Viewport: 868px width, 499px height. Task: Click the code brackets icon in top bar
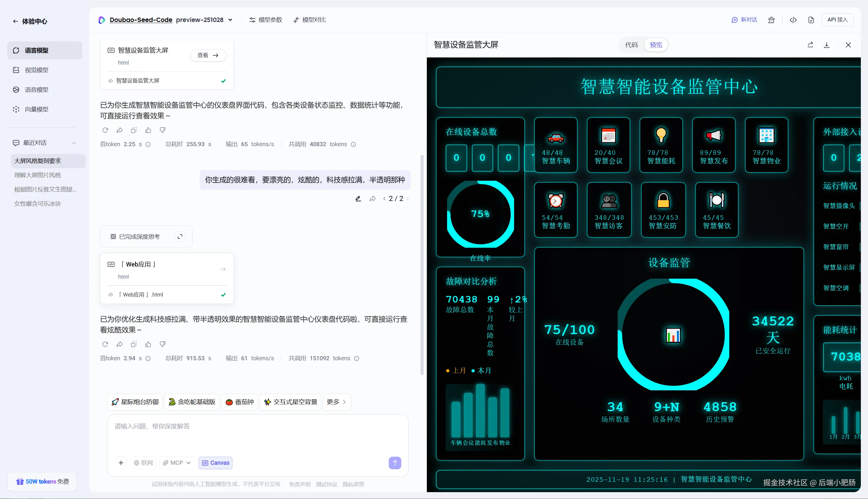[x=793, y=20]
